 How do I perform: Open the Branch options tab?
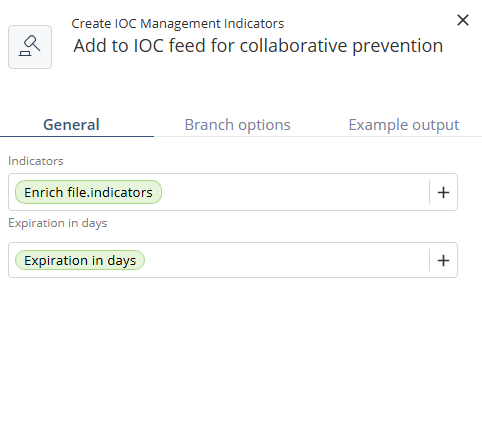237,125
